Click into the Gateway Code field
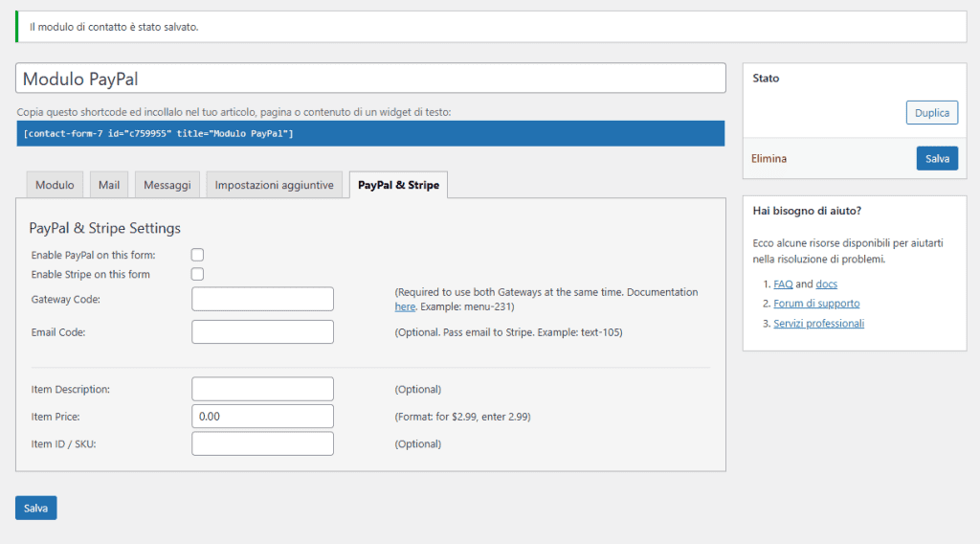This screenshot has width=980, height=544. click(262, 299)
